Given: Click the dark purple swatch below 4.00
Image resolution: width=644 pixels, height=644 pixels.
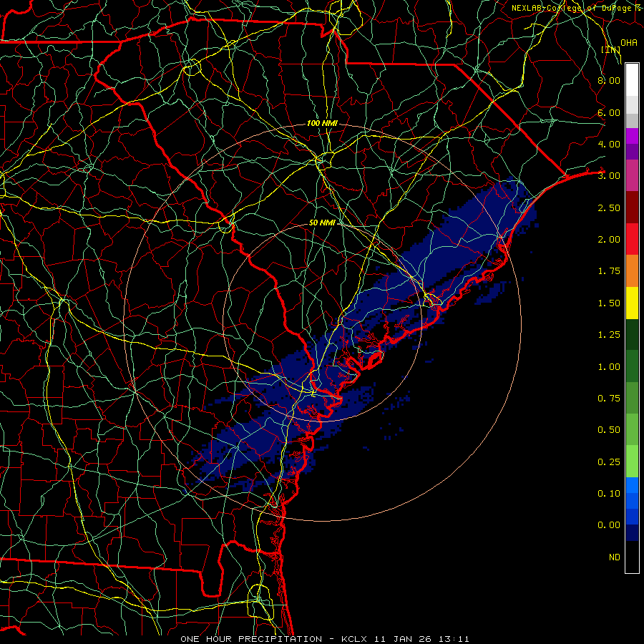Looking at the screenshot, I should coord(632,152).
